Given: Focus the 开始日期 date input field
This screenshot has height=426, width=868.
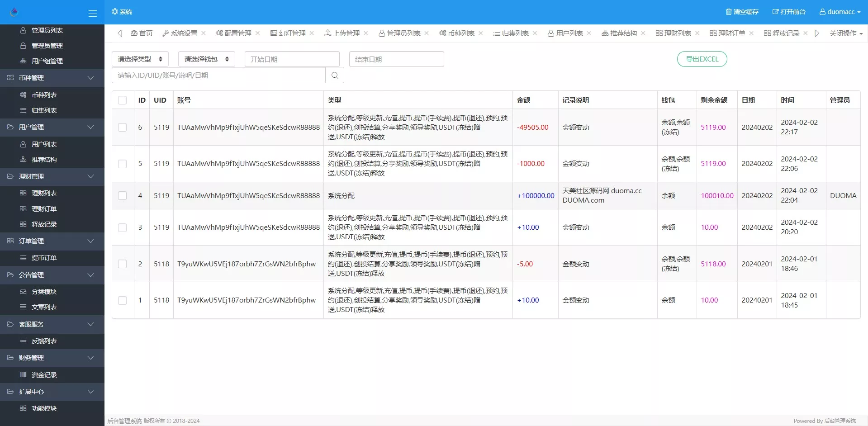Looking at the screenshot, I should pos(292,59).
